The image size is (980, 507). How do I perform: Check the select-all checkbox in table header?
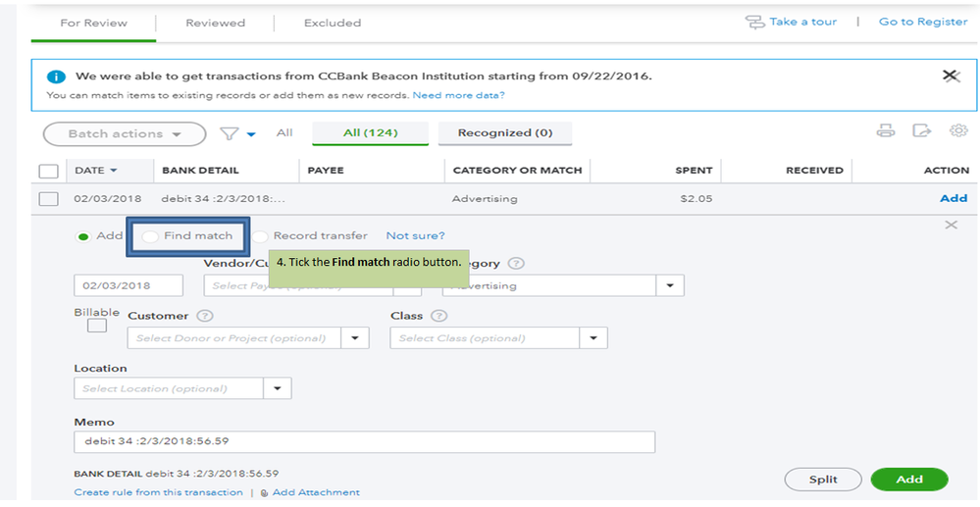pos(48,171)
